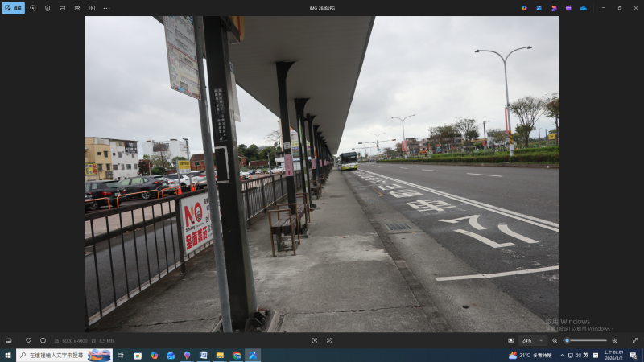Toggle the filmstrip view at bottom left
This screenshot has height=362, width=644.
pos(9,340)
